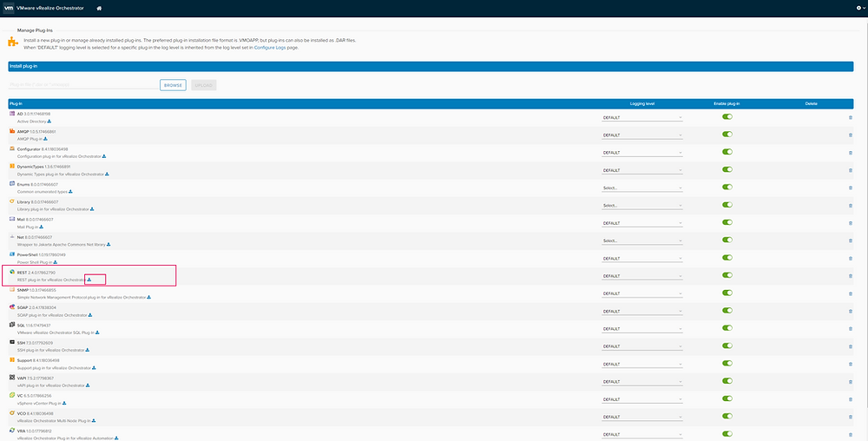Go to the Home icon in header
This screenshot has height=441, width=868.
click(x=99, y=9)
